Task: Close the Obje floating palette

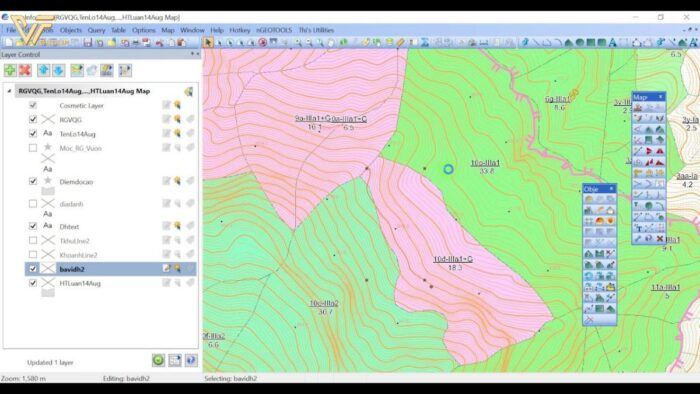Action: tap(611, 189)
